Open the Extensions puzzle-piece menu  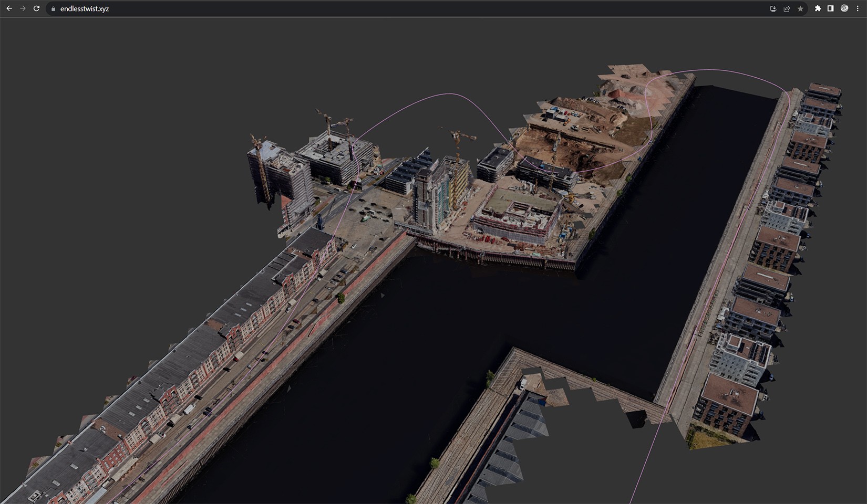click(818, 8)
